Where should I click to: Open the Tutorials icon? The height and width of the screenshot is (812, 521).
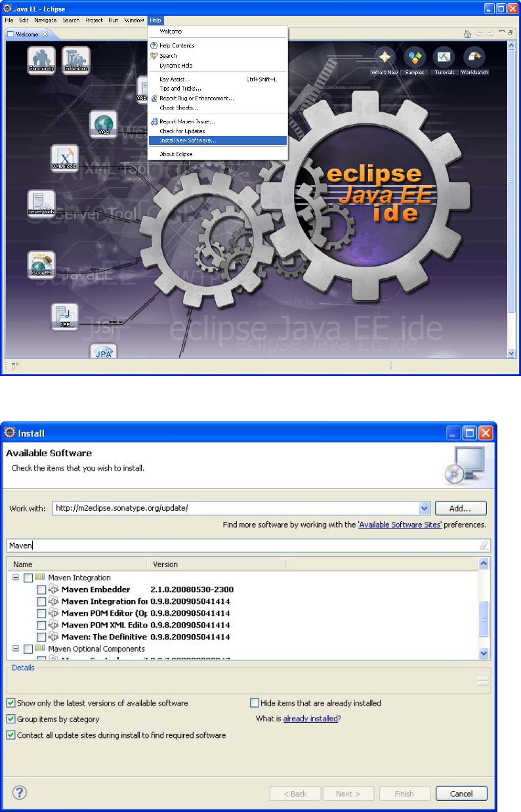444,57
